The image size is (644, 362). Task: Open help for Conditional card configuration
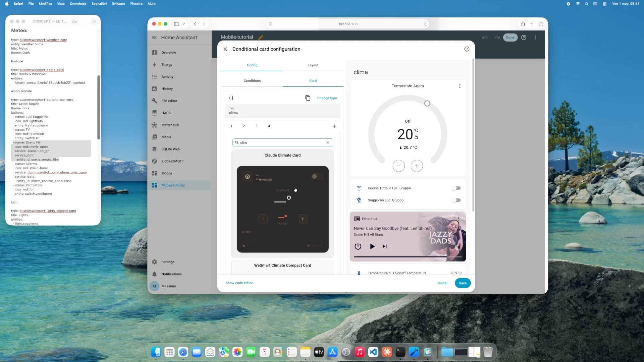tap(467, 49)
